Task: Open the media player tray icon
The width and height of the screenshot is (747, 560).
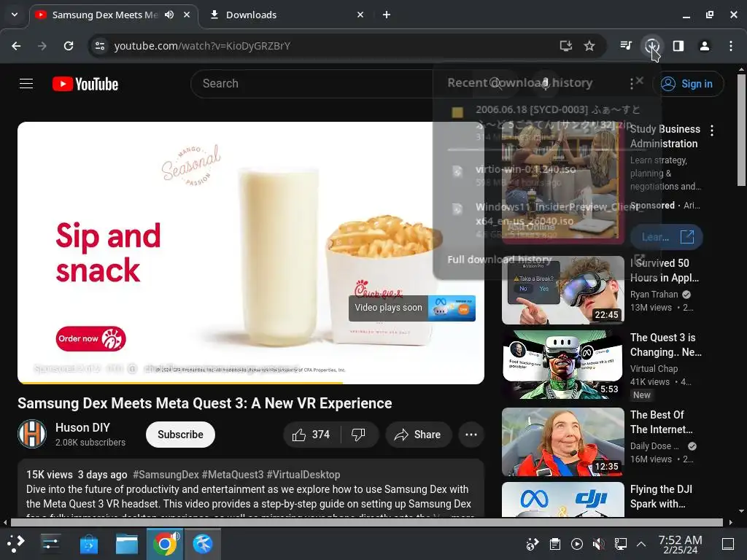Action: tap(577, 544)
